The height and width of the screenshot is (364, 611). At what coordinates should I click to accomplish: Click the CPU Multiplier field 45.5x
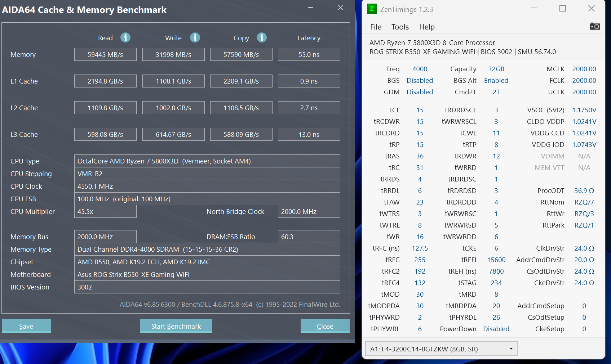tap(105, 211)
